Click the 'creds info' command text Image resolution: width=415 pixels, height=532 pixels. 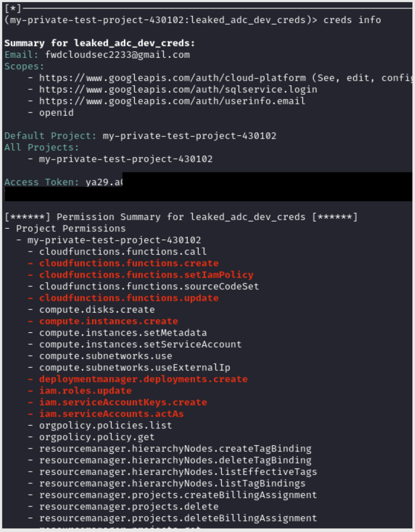[352, 20]
